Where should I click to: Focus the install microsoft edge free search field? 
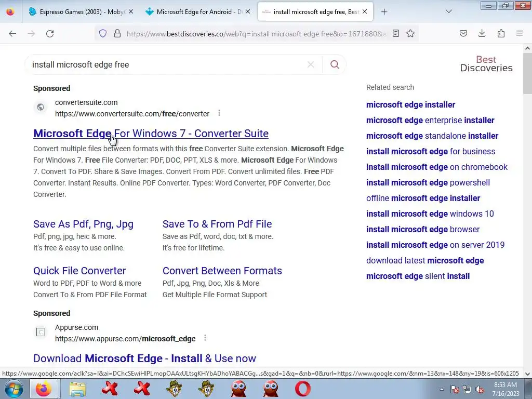(x=166, y=64)
